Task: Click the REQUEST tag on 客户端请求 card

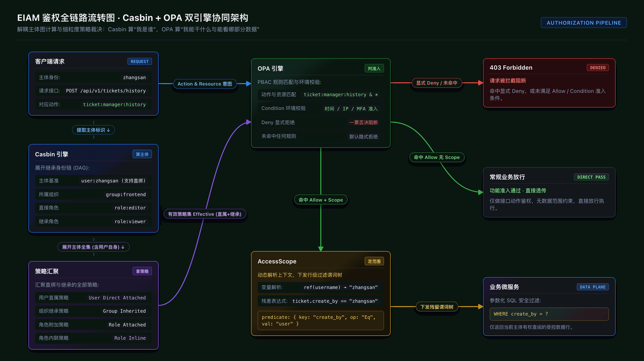Action: pos(139,61)
